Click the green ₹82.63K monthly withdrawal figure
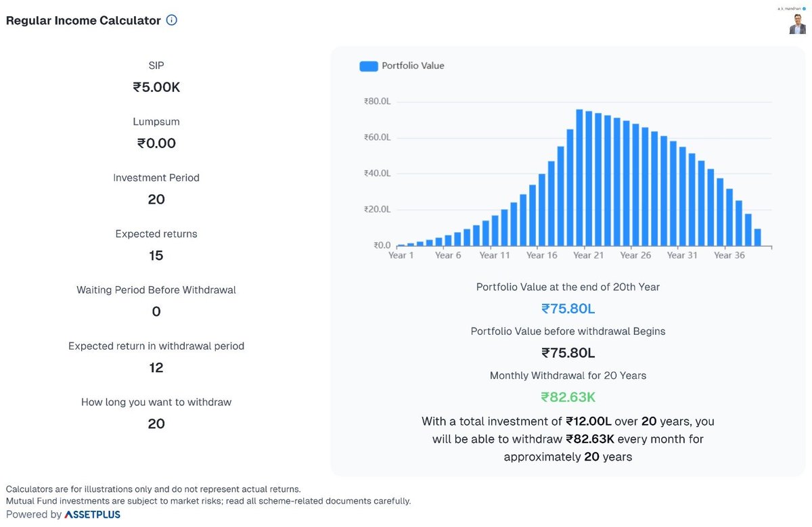812x527 pixels. tap(568, 397)
